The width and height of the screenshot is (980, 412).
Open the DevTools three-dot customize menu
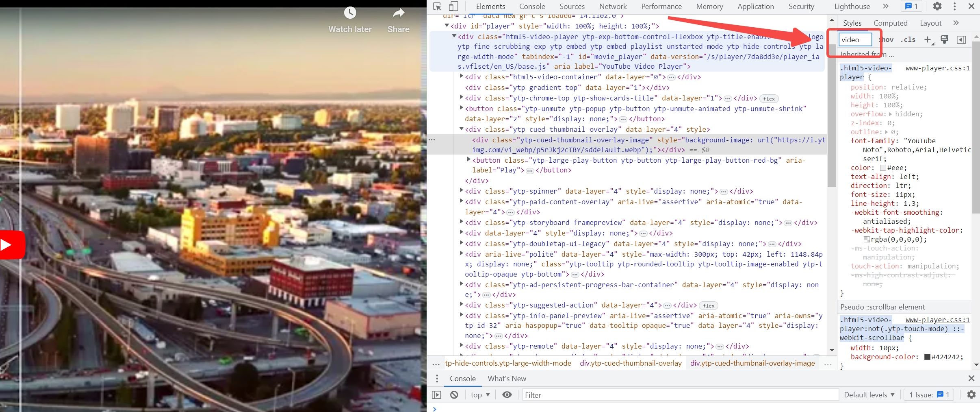click(x=955, y=7)
